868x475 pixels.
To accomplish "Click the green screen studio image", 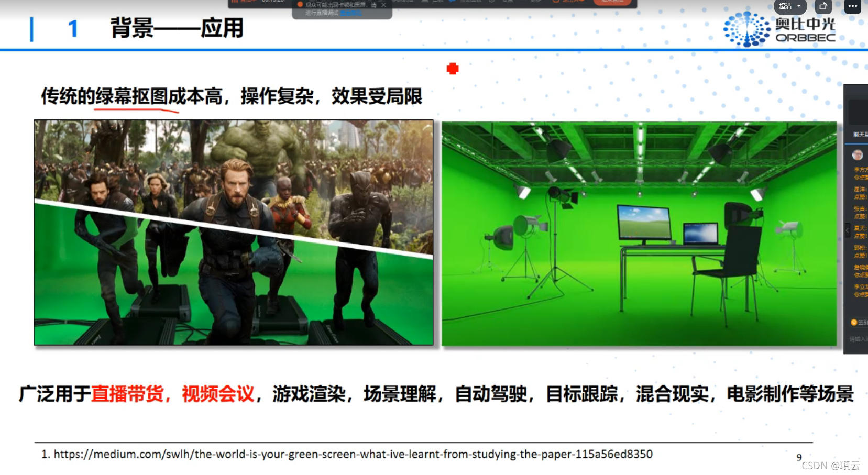I will click(x=639, y=234).
